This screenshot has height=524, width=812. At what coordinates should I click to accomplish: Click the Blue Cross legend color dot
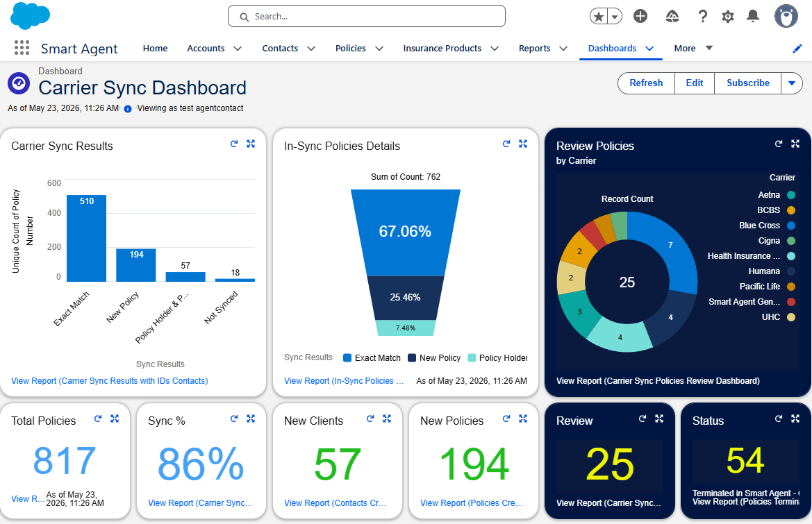pos(790,226)
